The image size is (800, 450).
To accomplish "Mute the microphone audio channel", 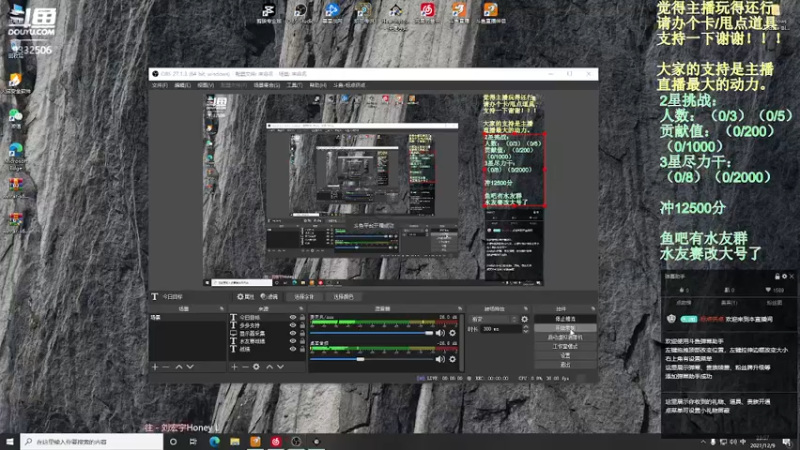I will point(440,333).
